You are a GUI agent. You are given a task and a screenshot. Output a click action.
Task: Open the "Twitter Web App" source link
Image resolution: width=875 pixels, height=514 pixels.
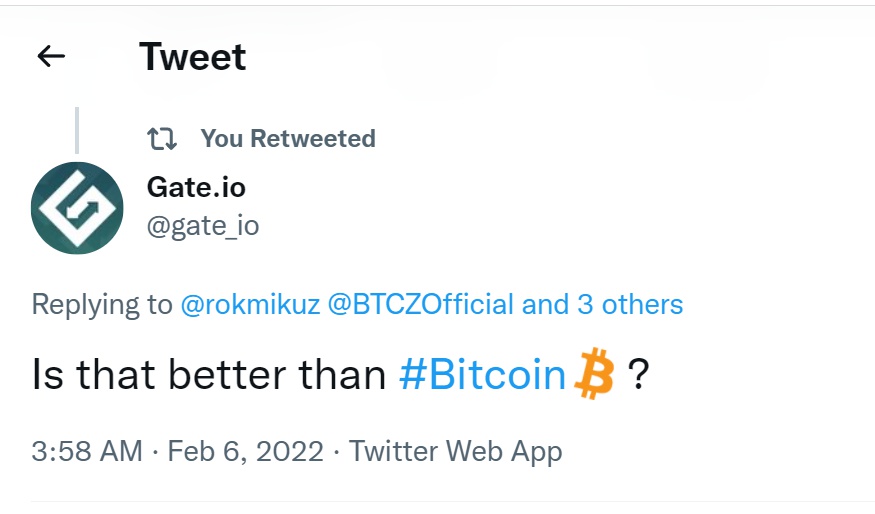(455, 451)
